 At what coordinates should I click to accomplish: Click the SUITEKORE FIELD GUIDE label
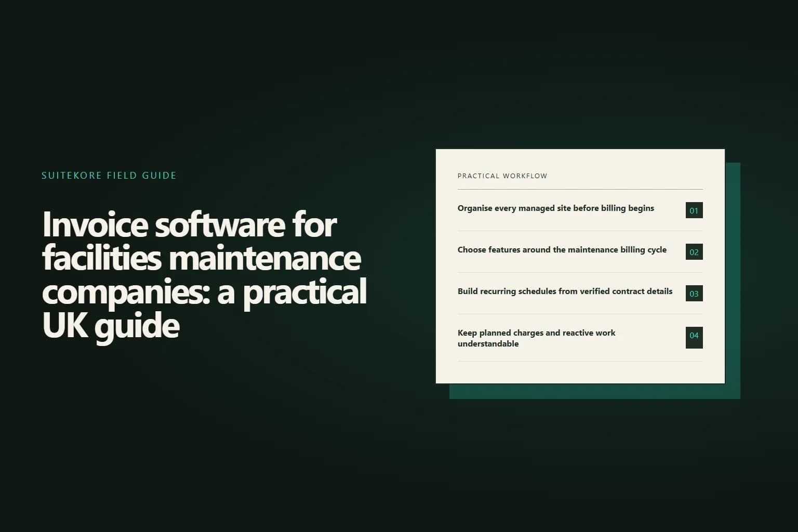tap(109, 176)
